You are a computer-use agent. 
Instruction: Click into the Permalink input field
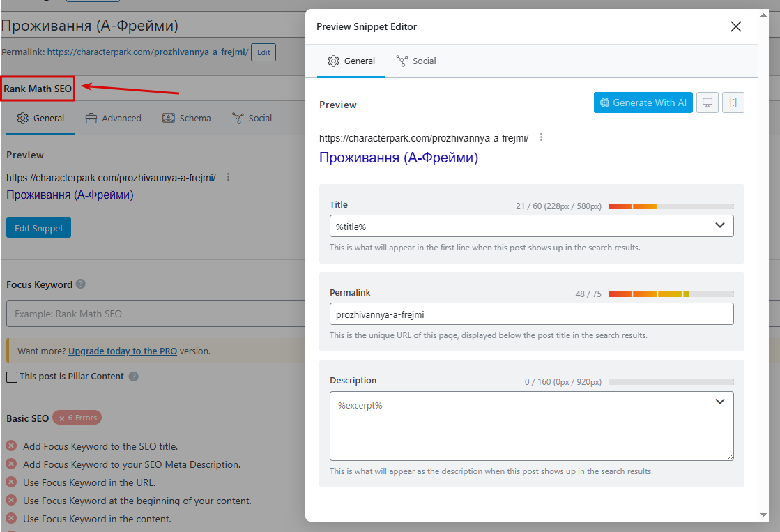[530, 314]
